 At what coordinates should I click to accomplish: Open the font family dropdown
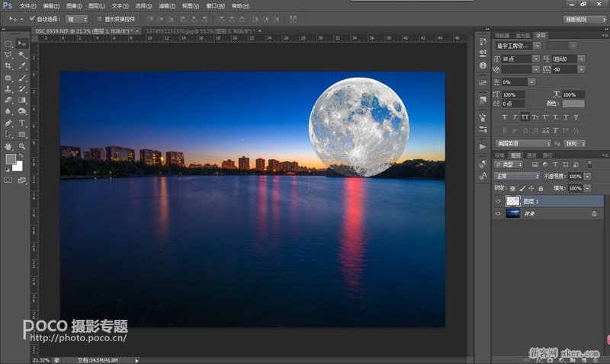pyautogui.click(x=518, y=46)
